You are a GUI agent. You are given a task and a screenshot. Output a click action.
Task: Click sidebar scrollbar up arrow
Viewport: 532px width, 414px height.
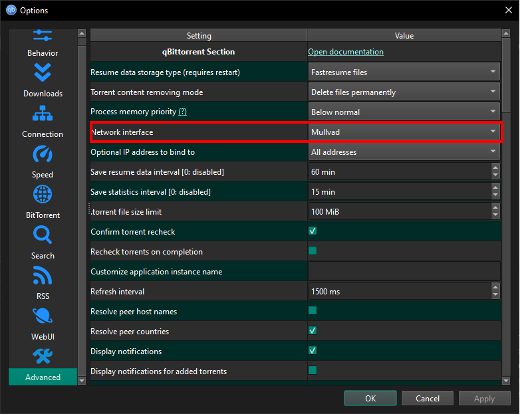82,33
